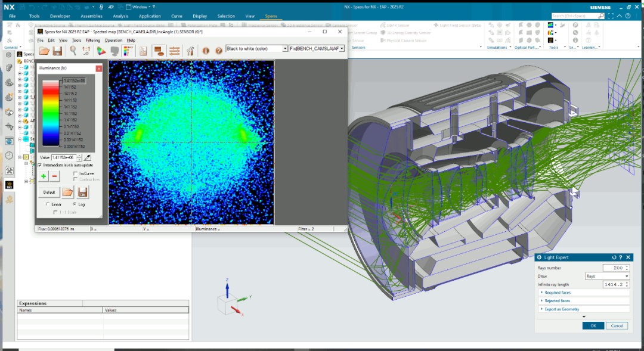Increase Rays number with the stepper
Screen dimensions: 644x351
(x=627, y=266)
